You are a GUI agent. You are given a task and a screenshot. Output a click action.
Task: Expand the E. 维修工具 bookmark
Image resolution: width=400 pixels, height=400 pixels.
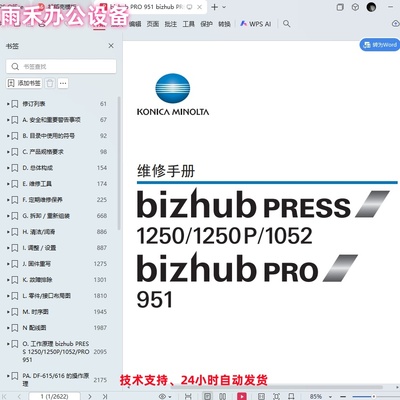pyautogui.click(x=8, y=184)
